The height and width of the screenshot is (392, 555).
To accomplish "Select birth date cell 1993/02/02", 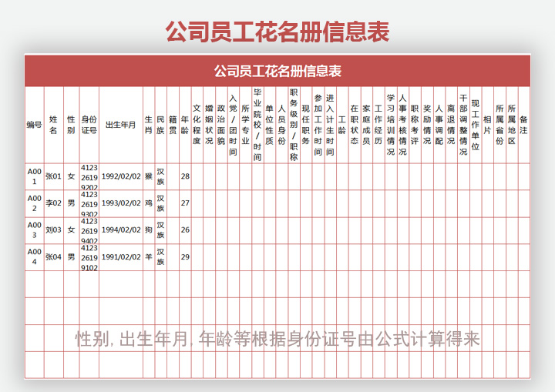I will [121, 203].
